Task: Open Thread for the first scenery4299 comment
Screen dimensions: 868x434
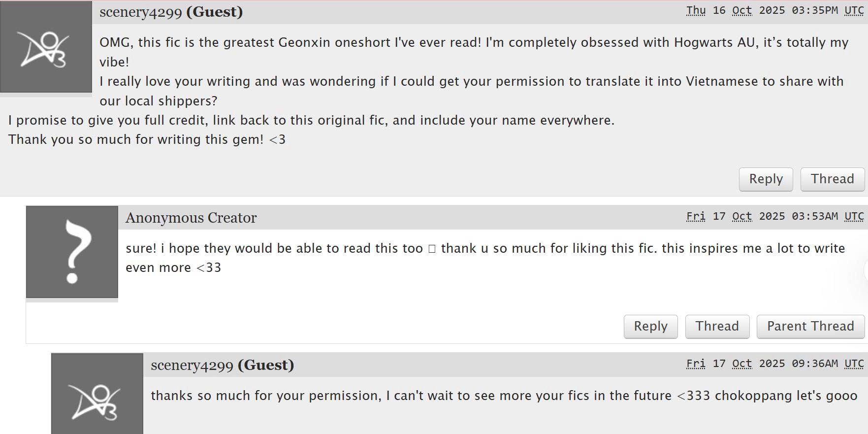Action: 832,179
